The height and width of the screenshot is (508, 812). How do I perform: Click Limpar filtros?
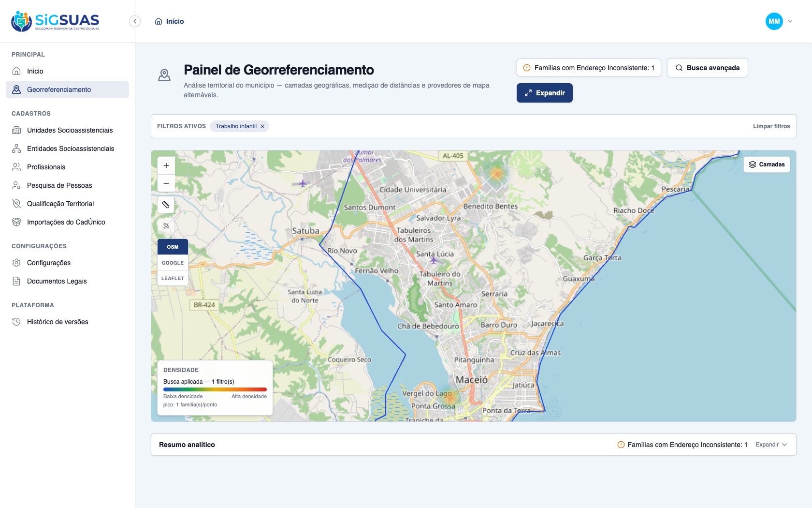click(x=771, y=126)
